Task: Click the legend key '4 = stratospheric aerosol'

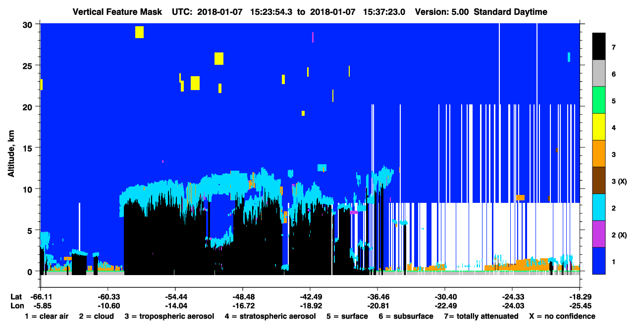Action: [270, 316]
